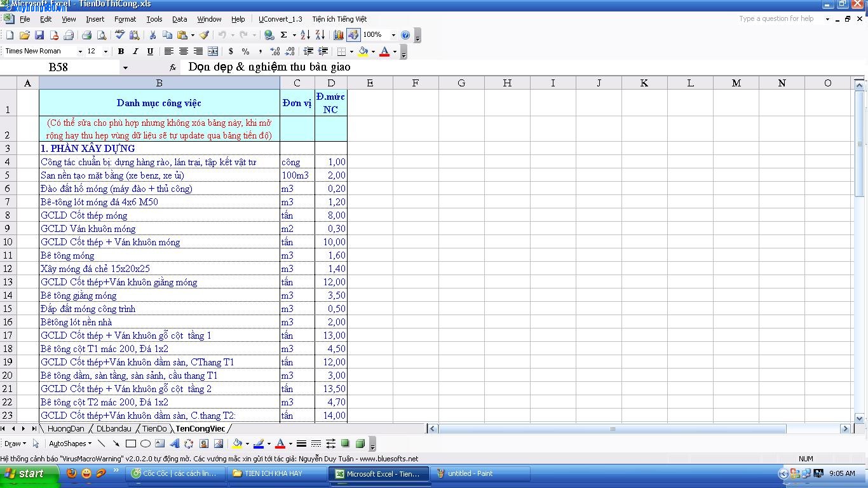Toggle Bold formatting
868x488 pixels.
[121, 51]
